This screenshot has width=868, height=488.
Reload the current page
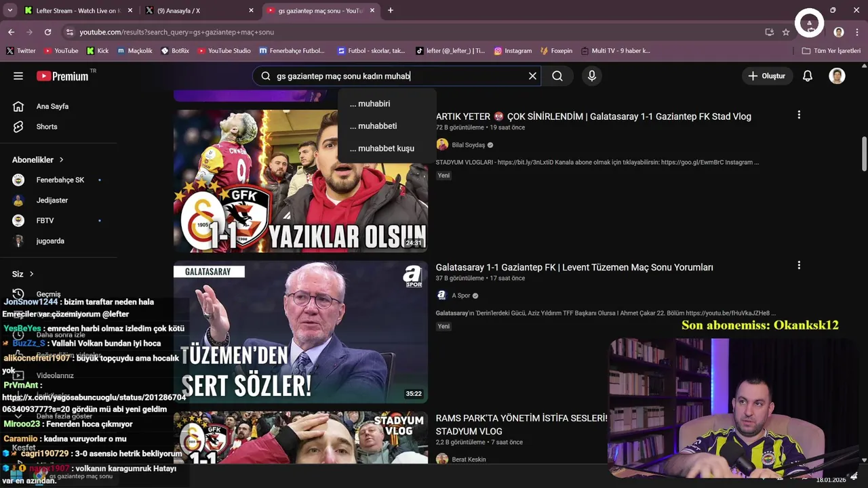[47, 32]
